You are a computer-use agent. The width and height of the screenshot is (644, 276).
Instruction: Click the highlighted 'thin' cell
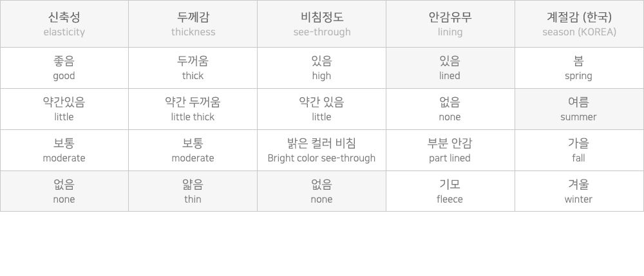coord(193,192)
